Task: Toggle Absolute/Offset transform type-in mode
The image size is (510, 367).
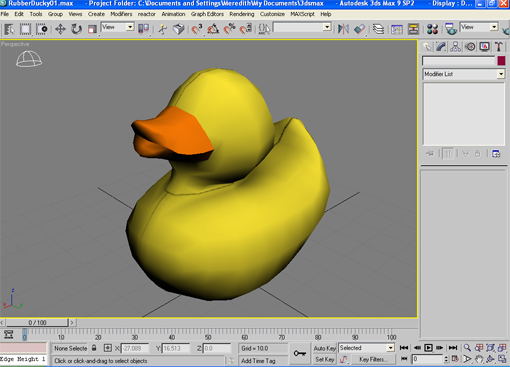Action: tap(107, 348)
